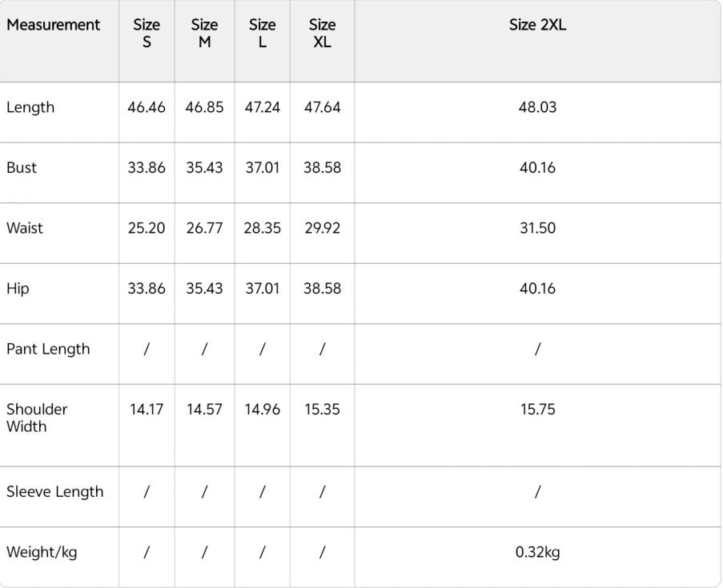Click the Bust row label

(21, 168)
